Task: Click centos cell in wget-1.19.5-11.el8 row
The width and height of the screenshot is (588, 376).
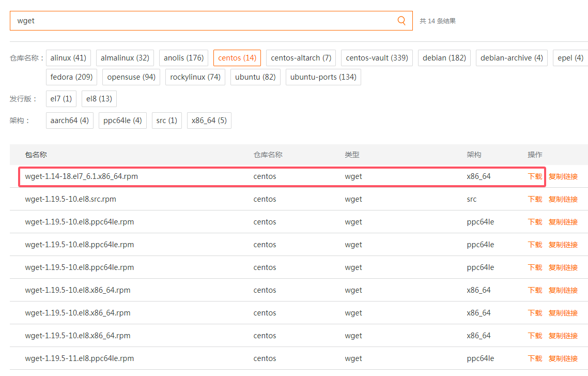Action: [265, 358]
